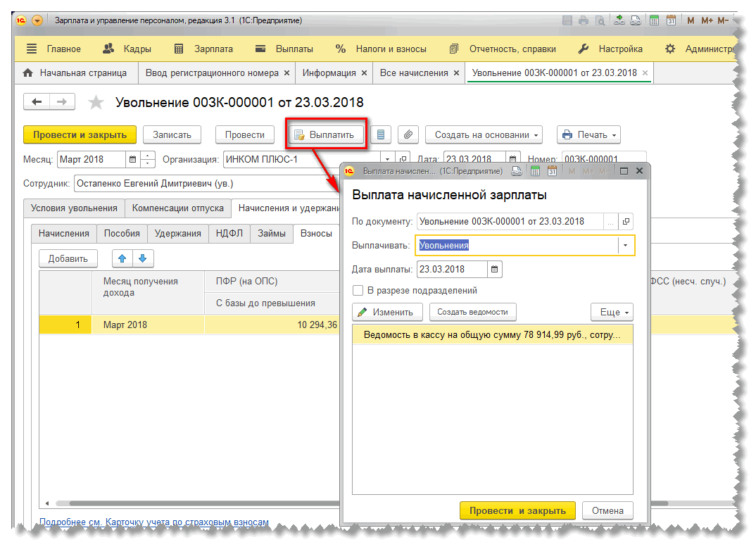Viewport: 756px width, 547px height.
Task: Click the print preview icon in title bar
Action: click(600, 20)
